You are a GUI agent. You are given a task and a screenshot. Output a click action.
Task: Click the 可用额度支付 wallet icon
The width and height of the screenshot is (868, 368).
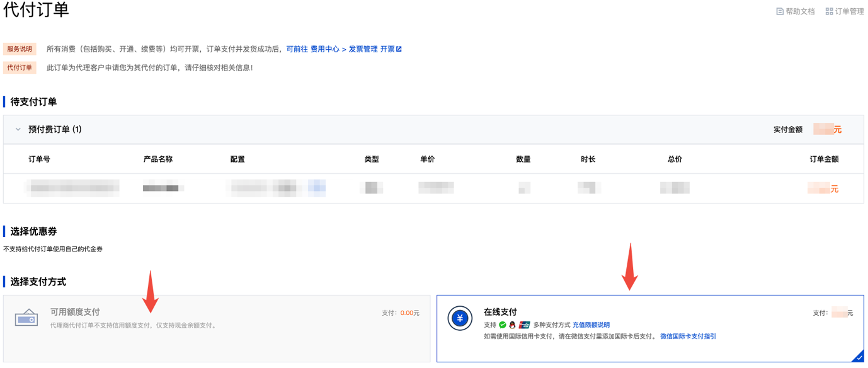(26, 319)
